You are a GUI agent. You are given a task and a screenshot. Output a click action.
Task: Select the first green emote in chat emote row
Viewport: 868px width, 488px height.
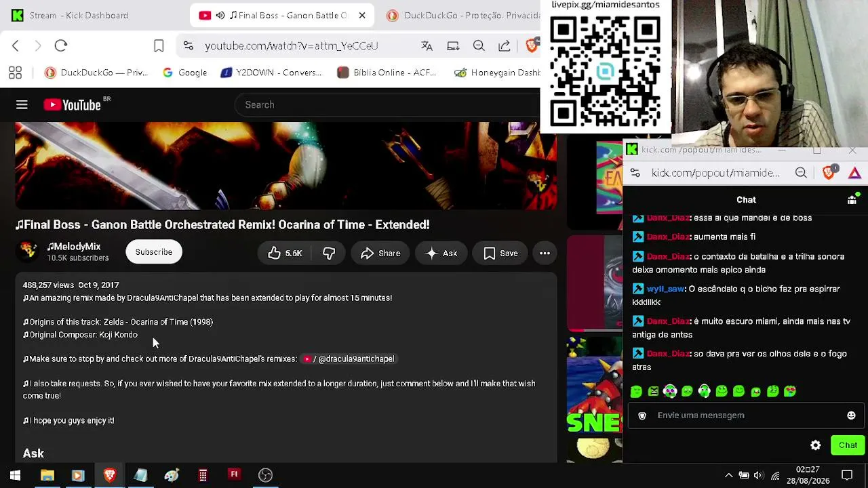click(x=636, y=391)
